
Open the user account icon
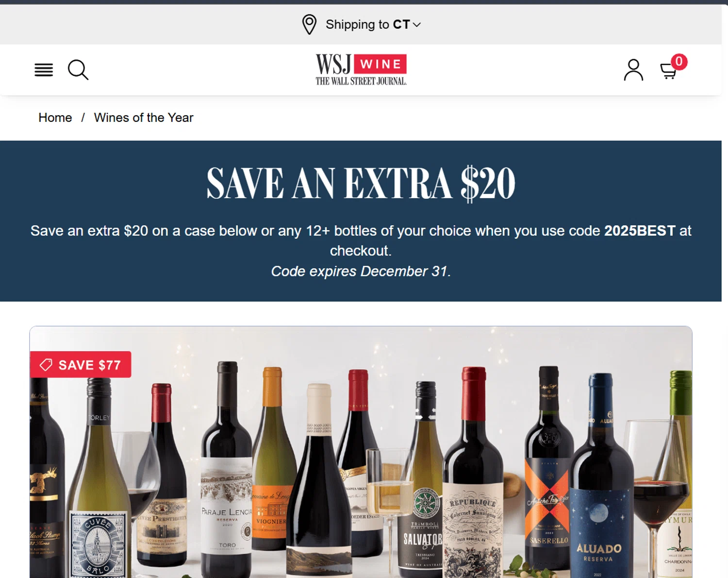[x=633, y=70]
